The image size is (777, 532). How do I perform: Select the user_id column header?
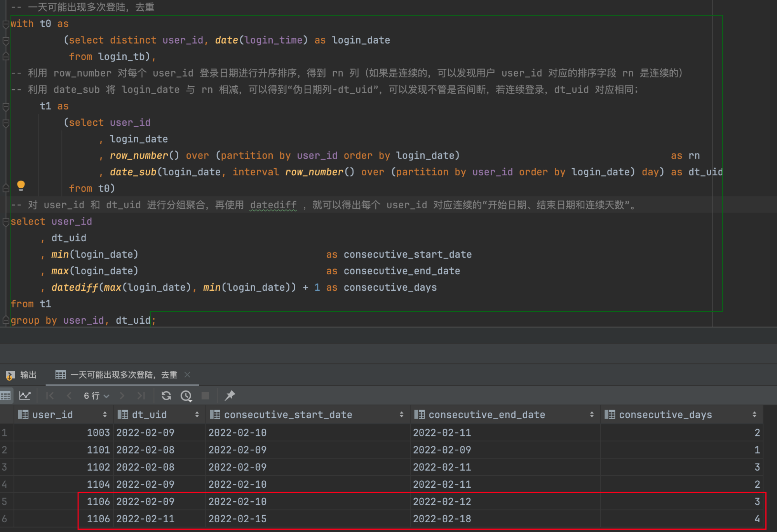point(64,415)
